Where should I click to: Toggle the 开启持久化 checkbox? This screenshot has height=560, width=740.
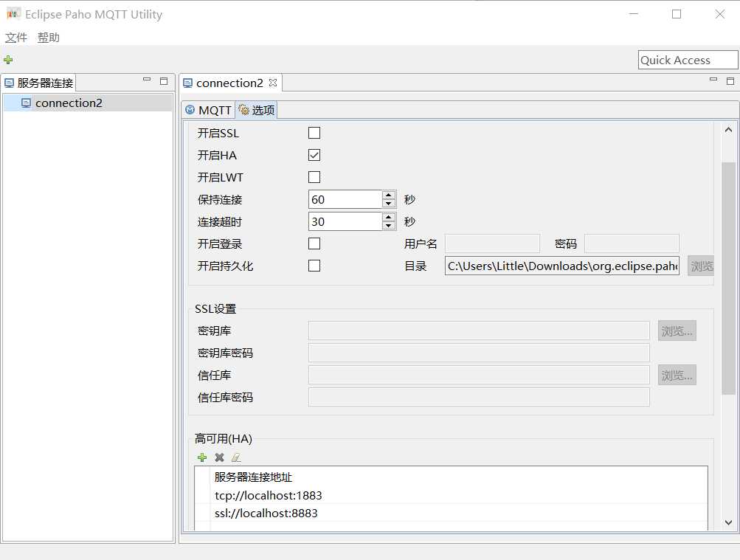click(314, 266)
